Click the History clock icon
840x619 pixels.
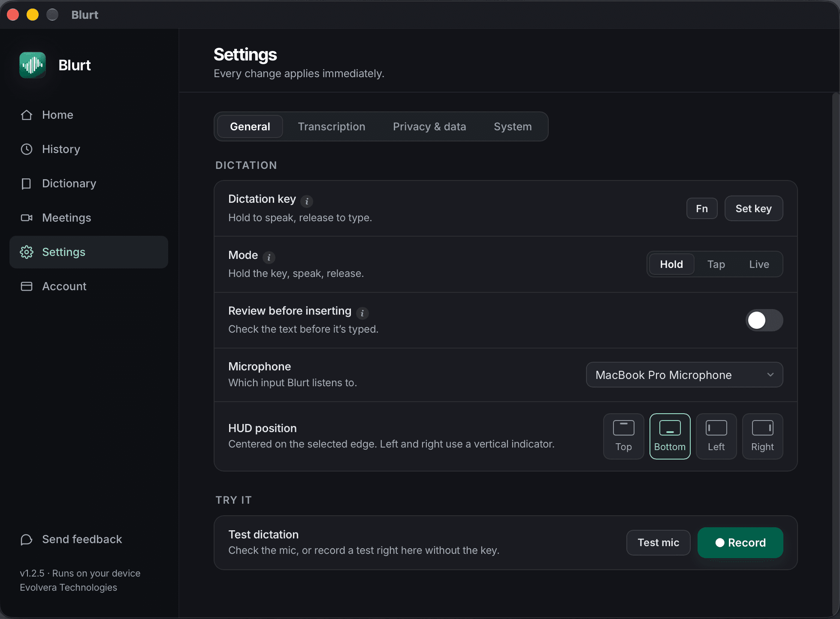27,149
